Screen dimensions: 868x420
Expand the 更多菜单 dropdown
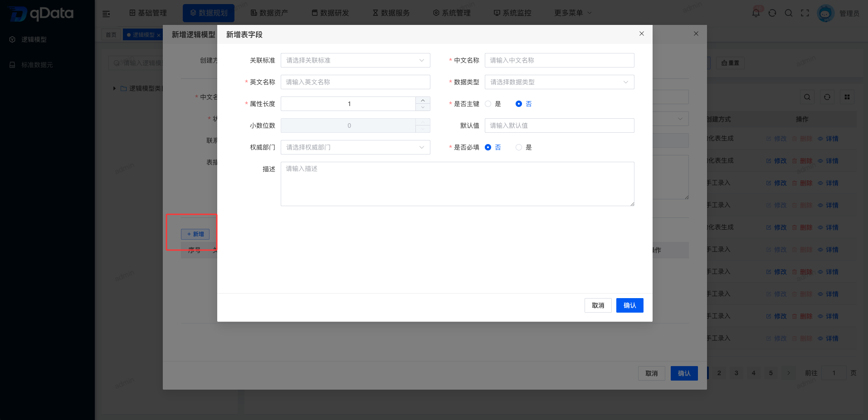tap(573, 13)
